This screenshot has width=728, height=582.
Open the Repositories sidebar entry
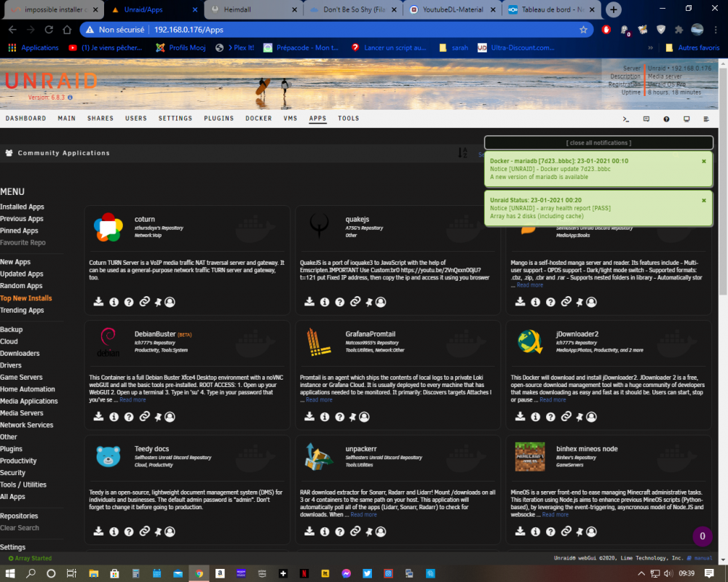click(19, 516)
